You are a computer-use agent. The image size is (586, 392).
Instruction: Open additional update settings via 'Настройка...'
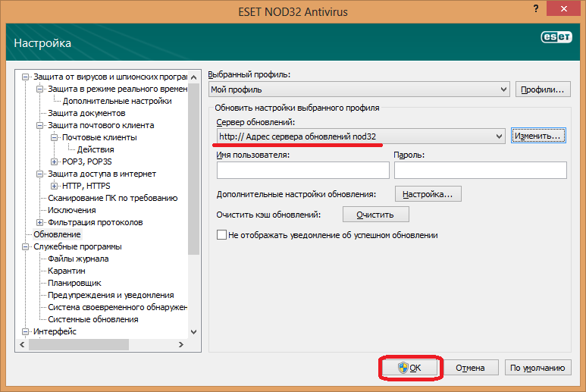pyautogui.click(x=428, y=194)
